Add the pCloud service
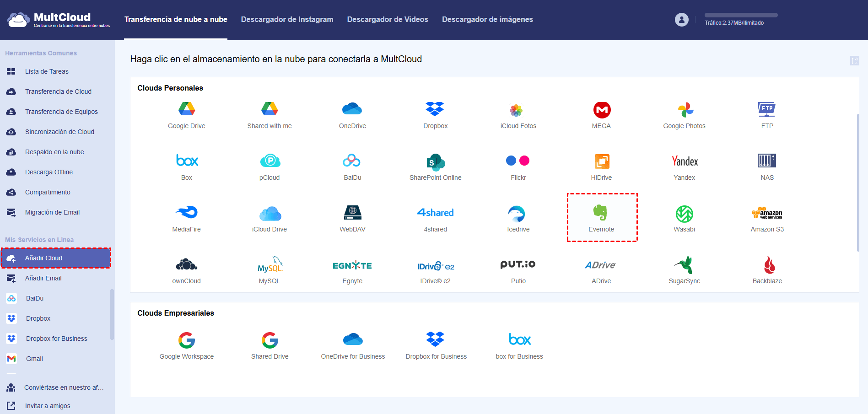This screenshot has width=868, height=414. (x=270, y=161)
